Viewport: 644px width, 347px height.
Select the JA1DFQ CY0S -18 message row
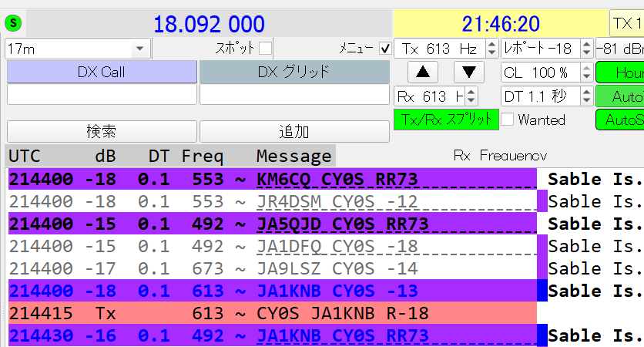(x=273, y=246)
